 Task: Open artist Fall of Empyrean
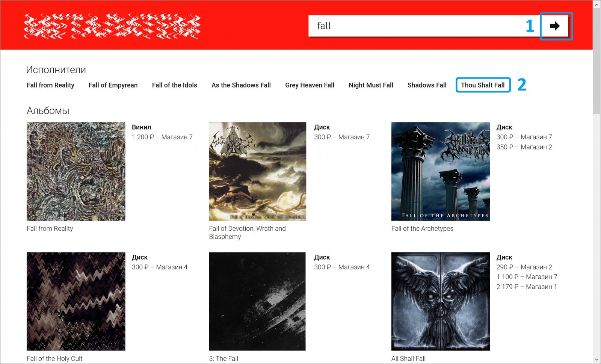point(113,85)
